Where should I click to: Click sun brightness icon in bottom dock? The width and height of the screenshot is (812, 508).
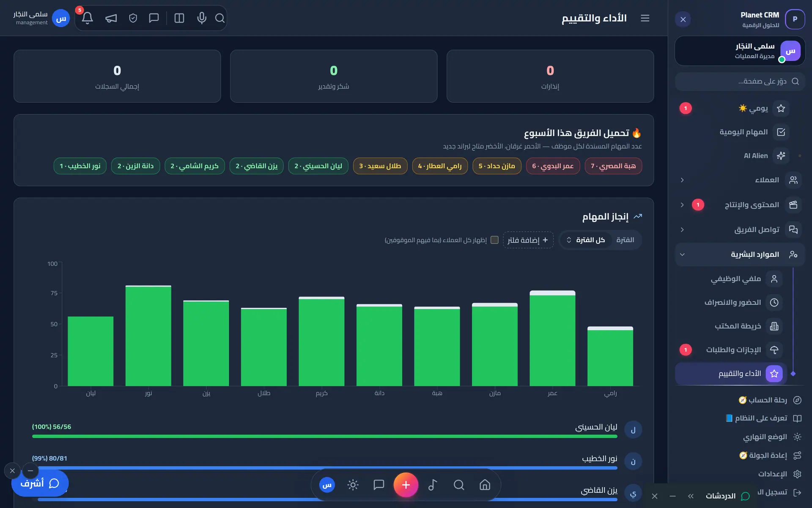click(x=353, y=485)
